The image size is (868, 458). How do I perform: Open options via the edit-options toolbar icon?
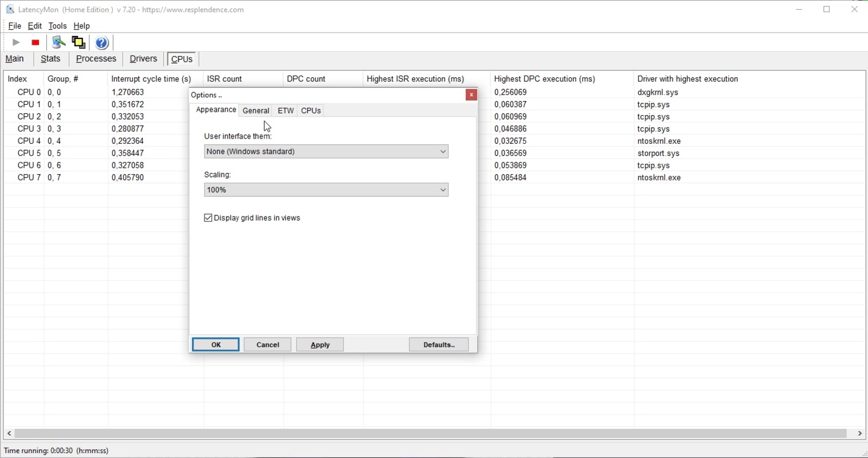pyautogui.click(x=57, y=42)
